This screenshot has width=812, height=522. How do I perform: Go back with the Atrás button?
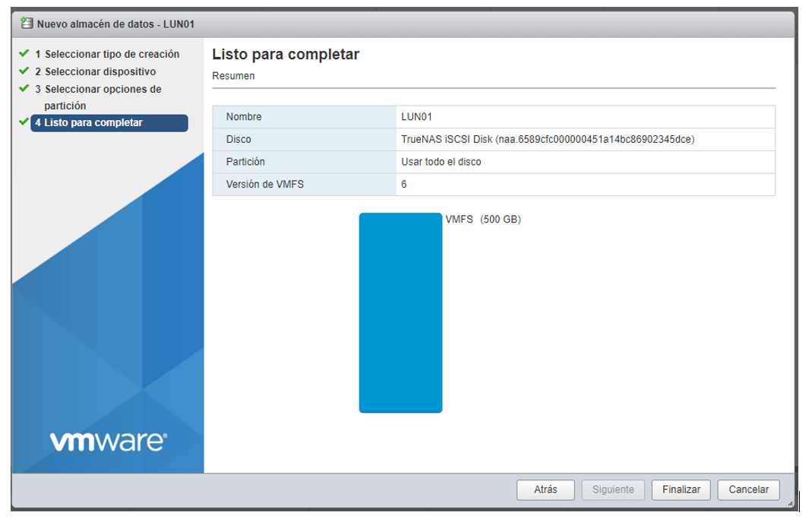pyautogui.click(x=545, y=489)
